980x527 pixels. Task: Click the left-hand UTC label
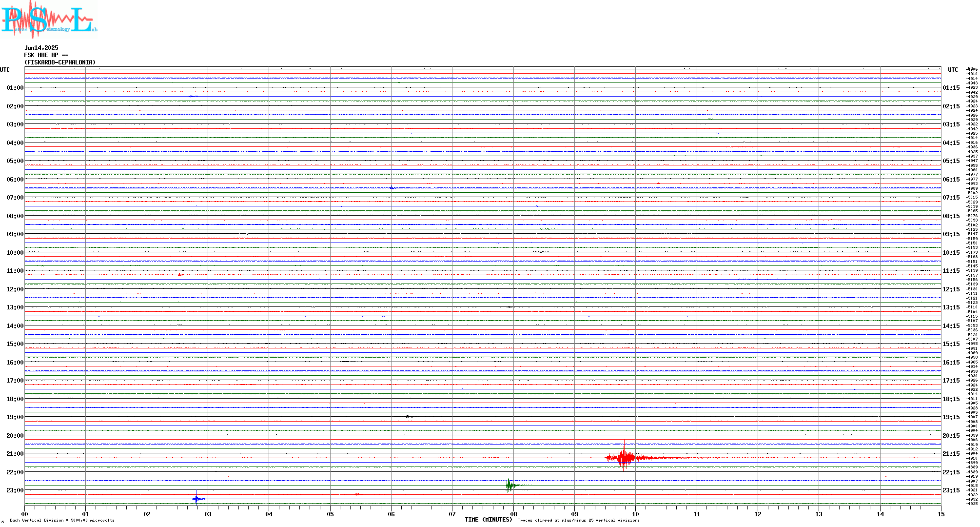5,70
